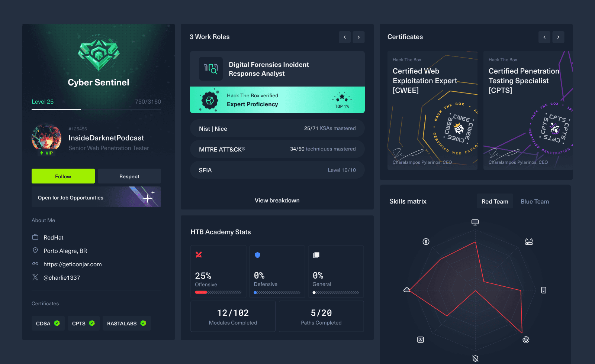Click the location pin icon for Porto Alegre

coord(35,250)
